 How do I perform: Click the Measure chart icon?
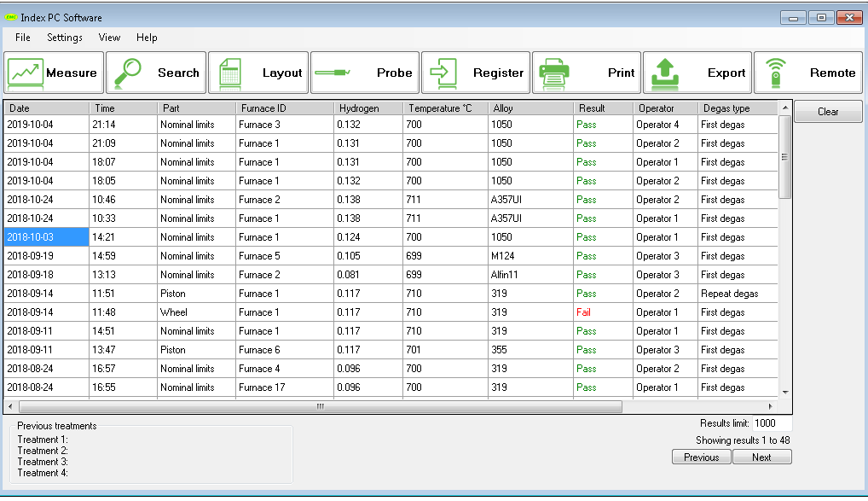click(x=26, y=73)
